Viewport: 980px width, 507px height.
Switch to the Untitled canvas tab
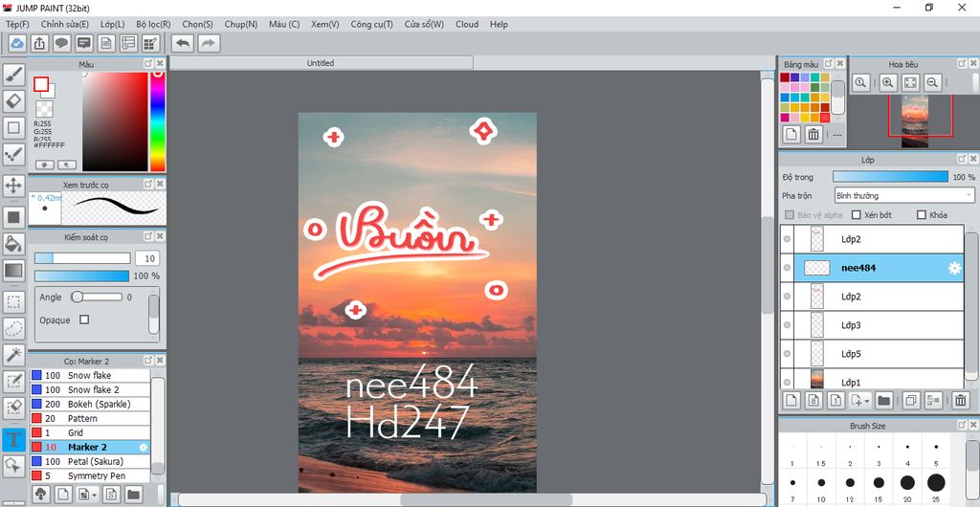[321, 63]
